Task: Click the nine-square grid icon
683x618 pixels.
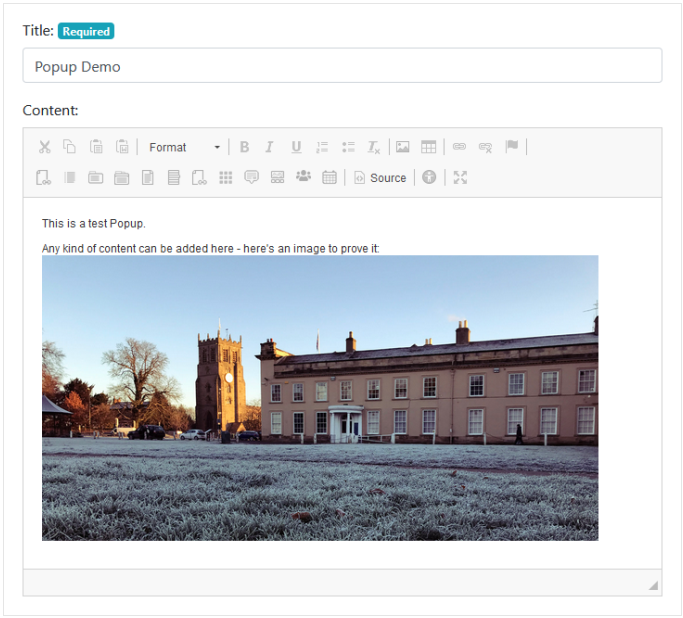Action: tap(226, 178)
